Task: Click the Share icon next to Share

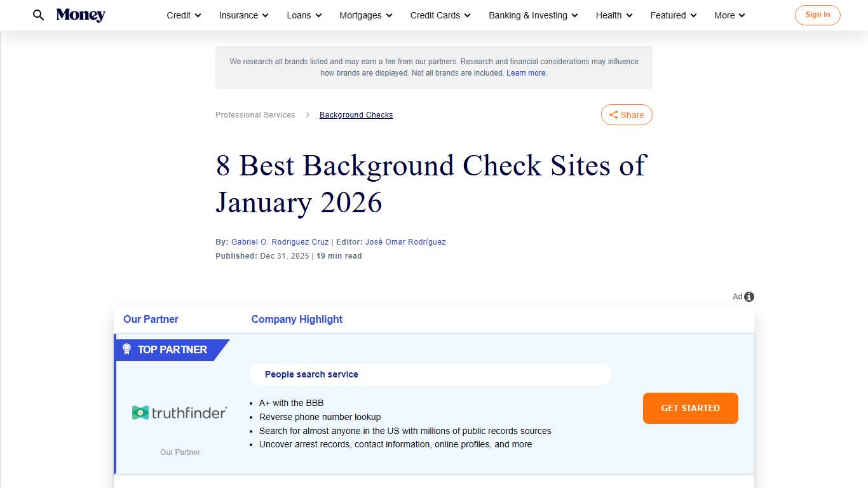Action: pos(614,114)
